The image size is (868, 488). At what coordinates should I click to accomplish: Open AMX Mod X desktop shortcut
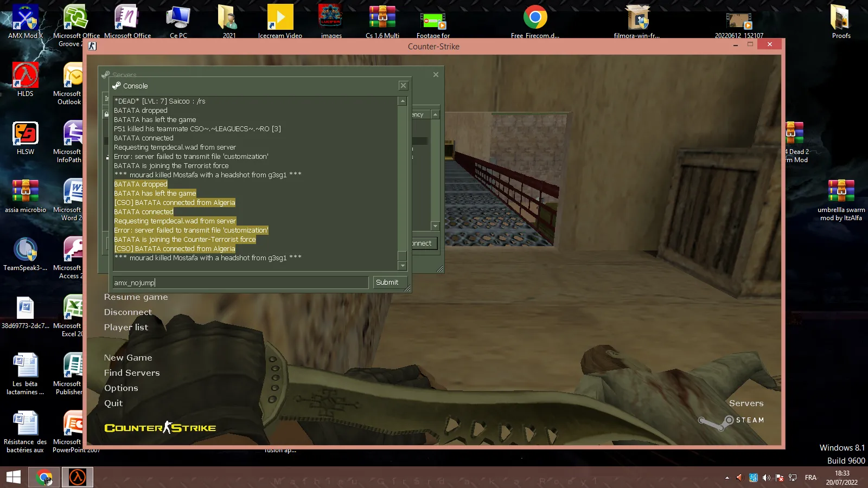pyautogui.click(x=25, y=22)
